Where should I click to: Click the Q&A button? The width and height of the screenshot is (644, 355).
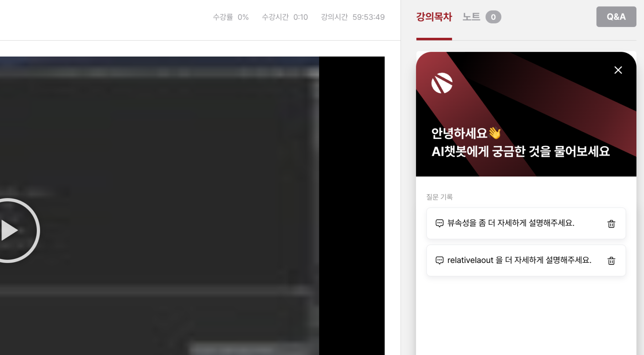[x=616, y=17]
